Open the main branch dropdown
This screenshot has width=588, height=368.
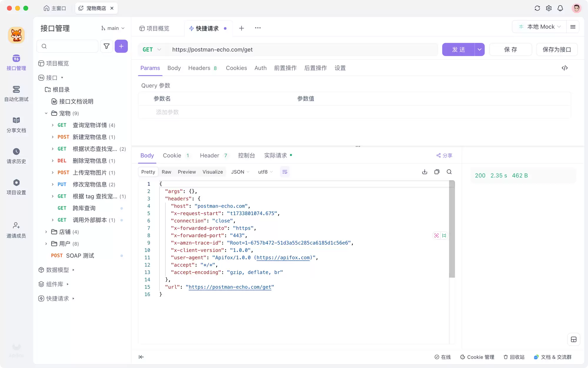113,28
